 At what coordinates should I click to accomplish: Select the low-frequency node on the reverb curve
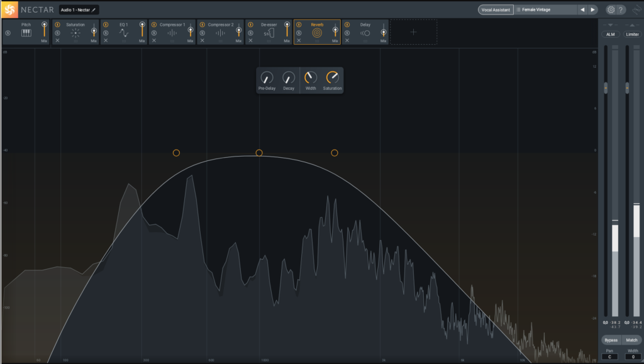[176, 153]
